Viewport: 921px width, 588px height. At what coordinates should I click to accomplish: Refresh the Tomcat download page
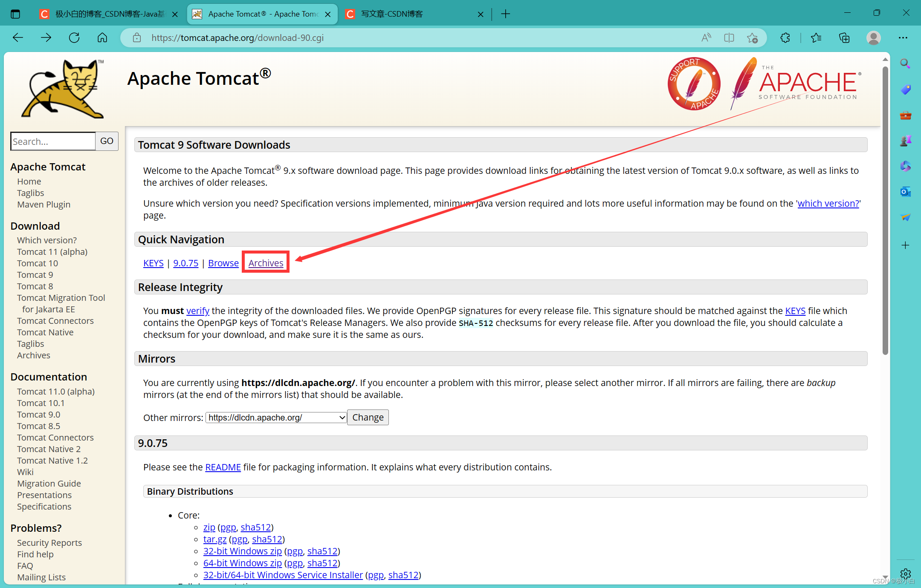point(74,37)
